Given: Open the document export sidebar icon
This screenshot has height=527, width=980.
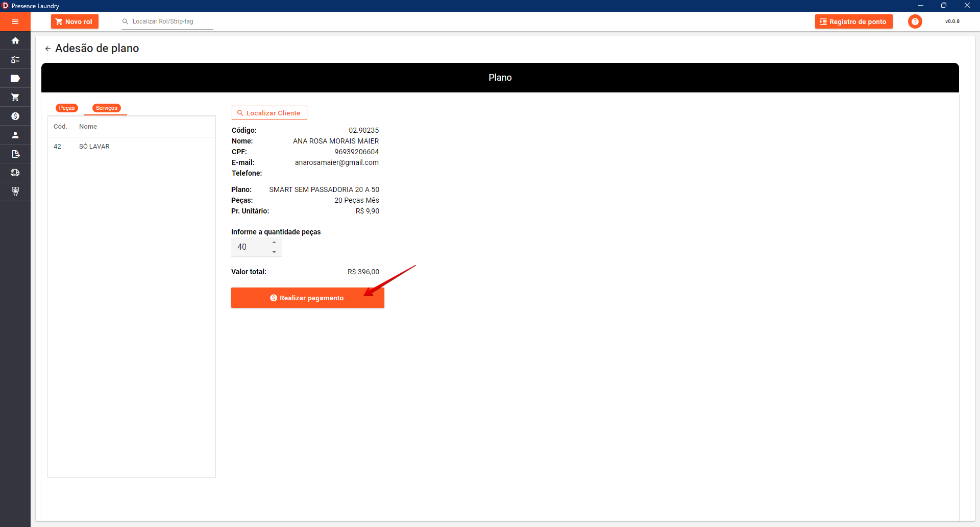Looking at the screenshot, I should coord(15,154).
